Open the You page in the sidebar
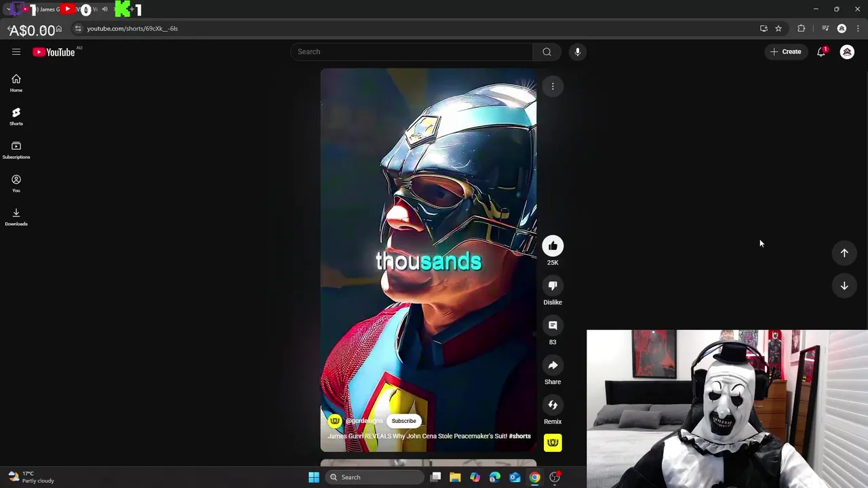 [x=16, y=184]
